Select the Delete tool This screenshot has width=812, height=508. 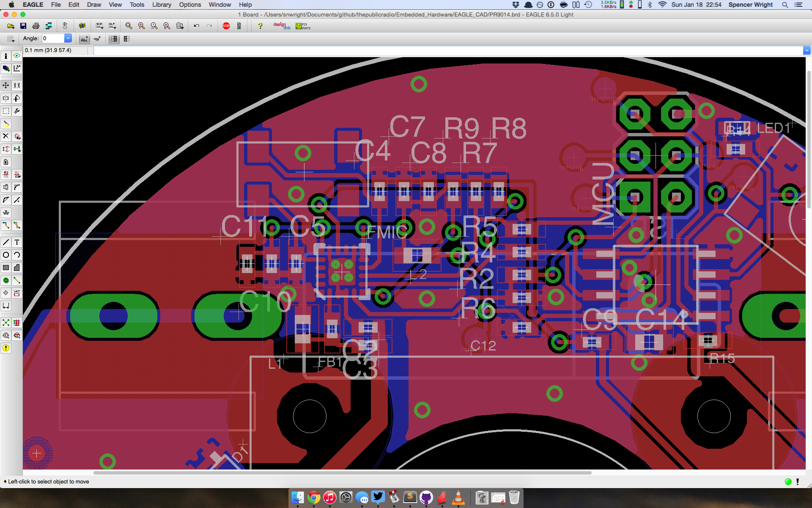click(6, 136)
